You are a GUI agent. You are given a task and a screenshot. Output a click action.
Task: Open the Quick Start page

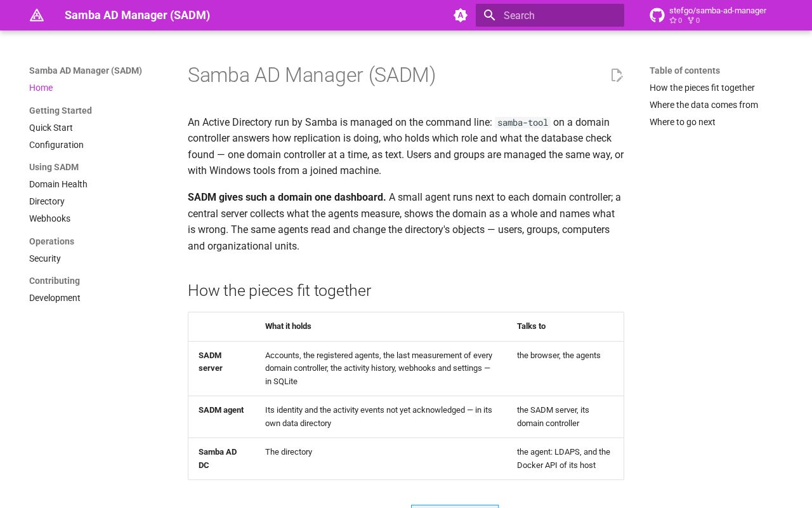click(51, 128)
